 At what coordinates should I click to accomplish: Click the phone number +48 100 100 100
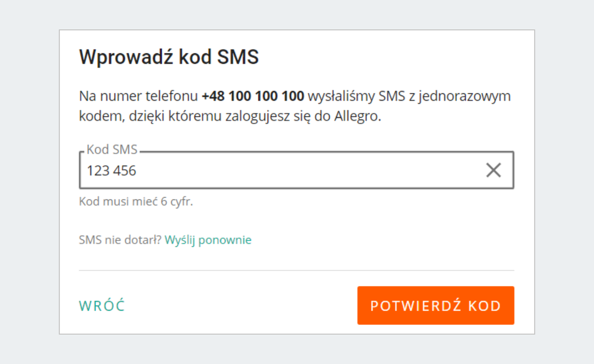(252, 95)
